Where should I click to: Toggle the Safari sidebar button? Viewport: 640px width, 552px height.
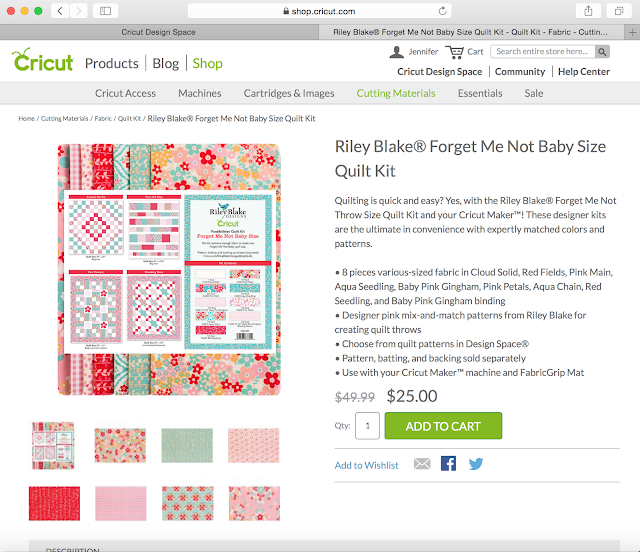tap(105, 11)
